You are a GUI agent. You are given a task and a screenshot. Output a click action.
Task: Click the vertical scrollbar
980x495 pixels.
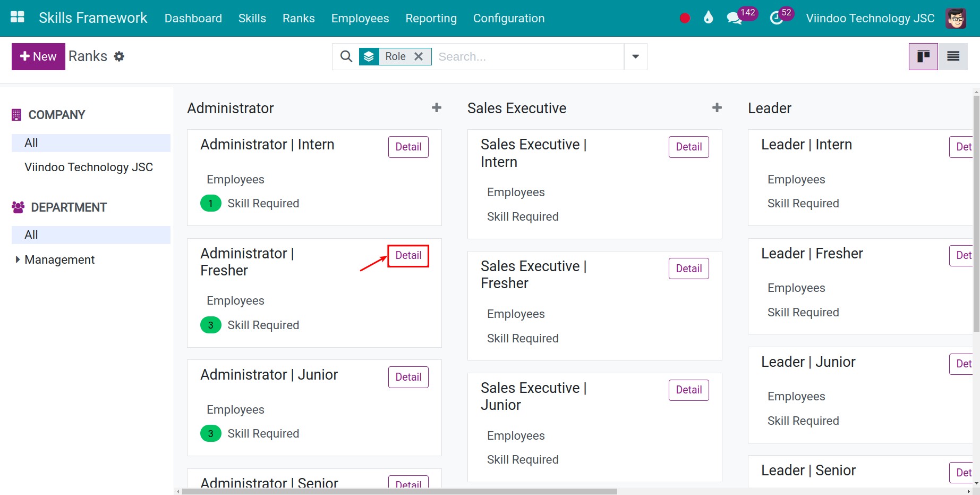(976, 214)
